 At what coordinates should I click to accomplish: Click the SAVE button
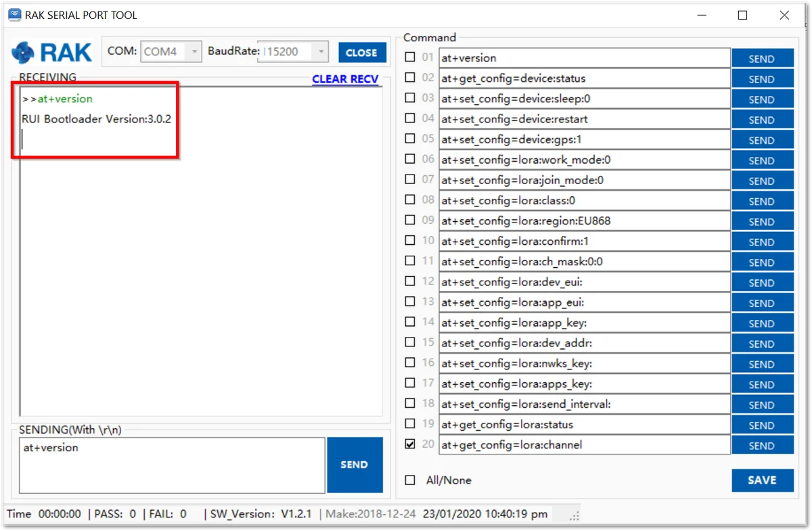(x=762, y=480)
